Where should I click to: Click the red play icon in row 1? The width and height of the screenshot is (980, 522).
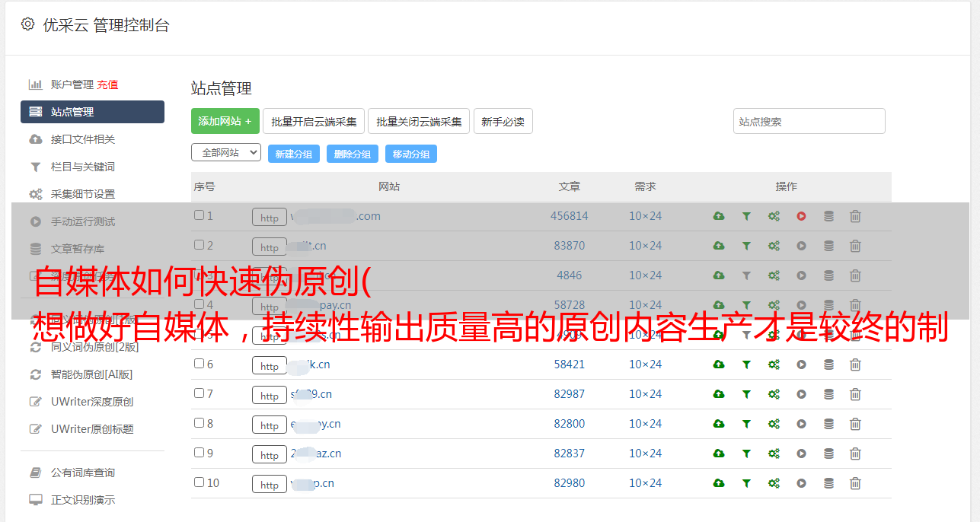click(x=801, y=216)
